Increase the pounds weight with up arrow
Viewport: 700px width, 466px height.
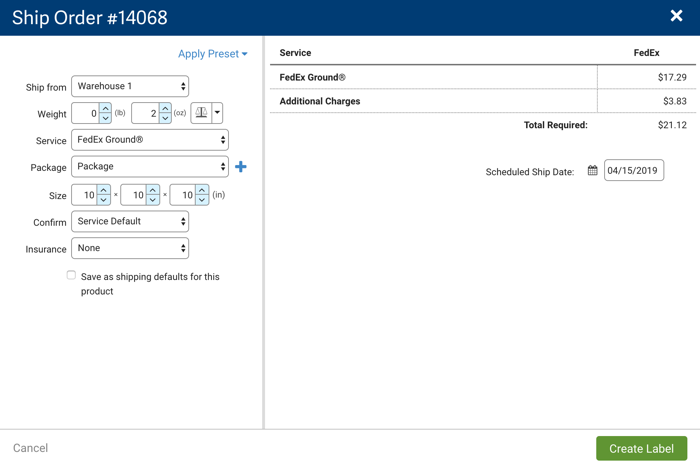[x=105, y=108]
